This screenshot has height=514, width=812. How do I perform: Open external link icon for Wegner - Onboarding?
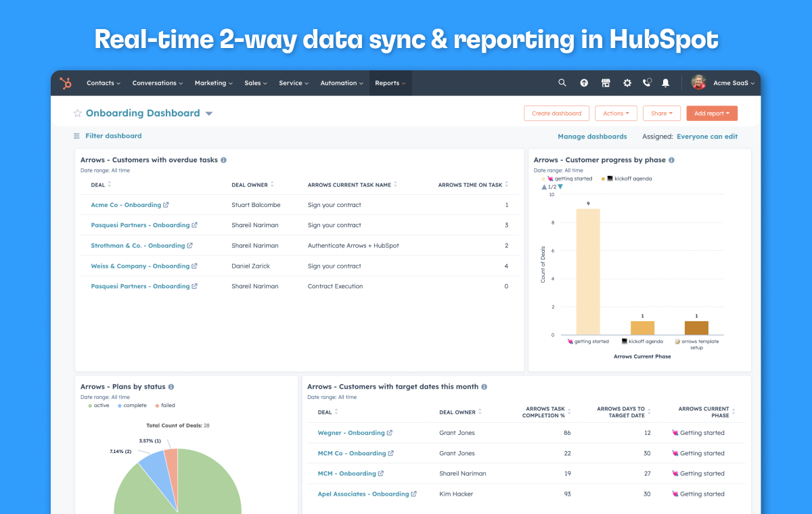click(389, 433)
